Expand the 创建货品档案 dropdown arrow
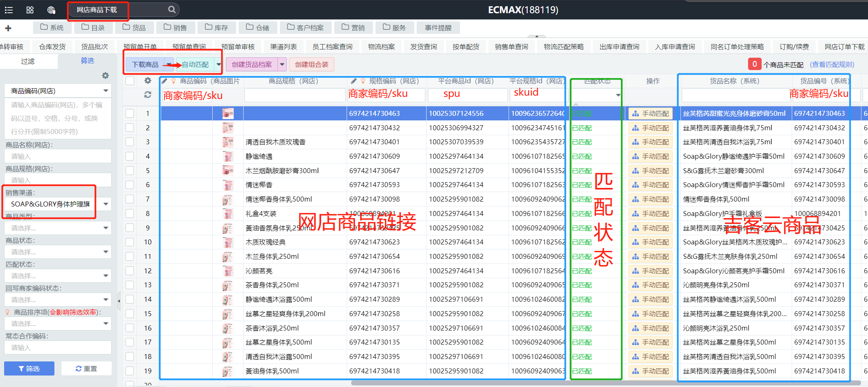 click(x=282, y=64)
